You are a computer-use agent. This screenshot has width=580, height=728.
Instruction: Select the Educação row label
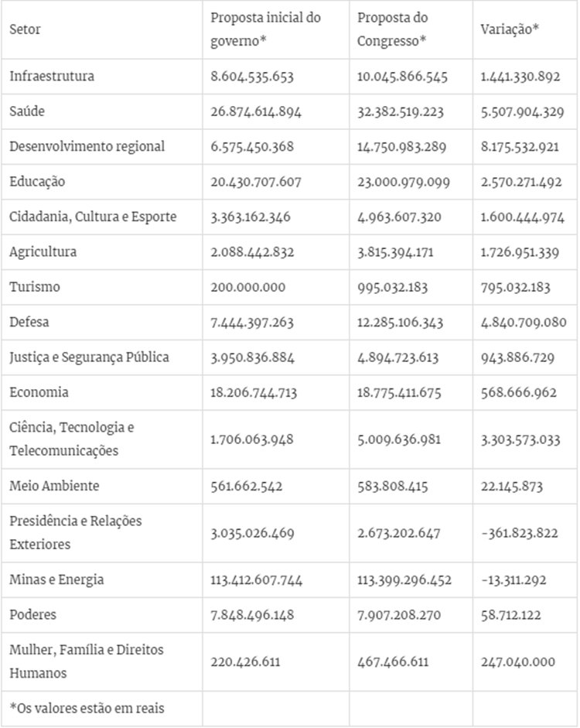point(37,182)
